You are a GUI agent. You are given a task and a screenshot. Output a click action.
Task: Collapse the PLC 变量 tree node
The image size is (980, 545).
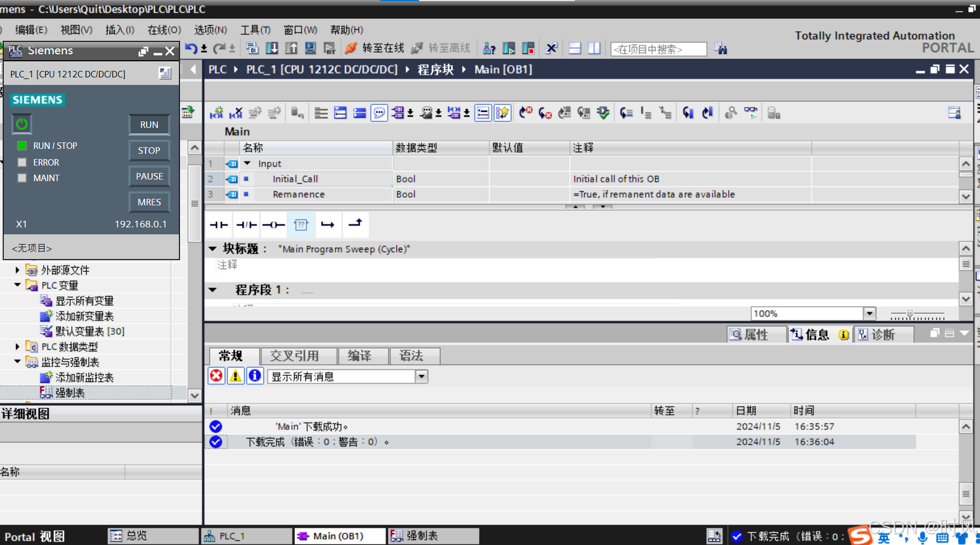(x=18, y=285)
